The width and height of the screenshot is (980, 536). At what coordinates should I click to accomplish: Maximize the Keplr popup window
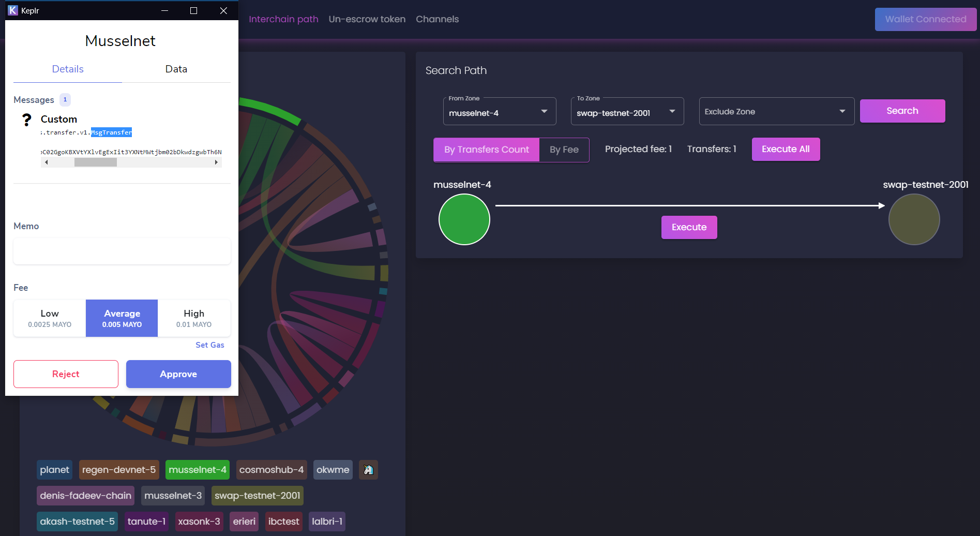click(x=194, y=10)
